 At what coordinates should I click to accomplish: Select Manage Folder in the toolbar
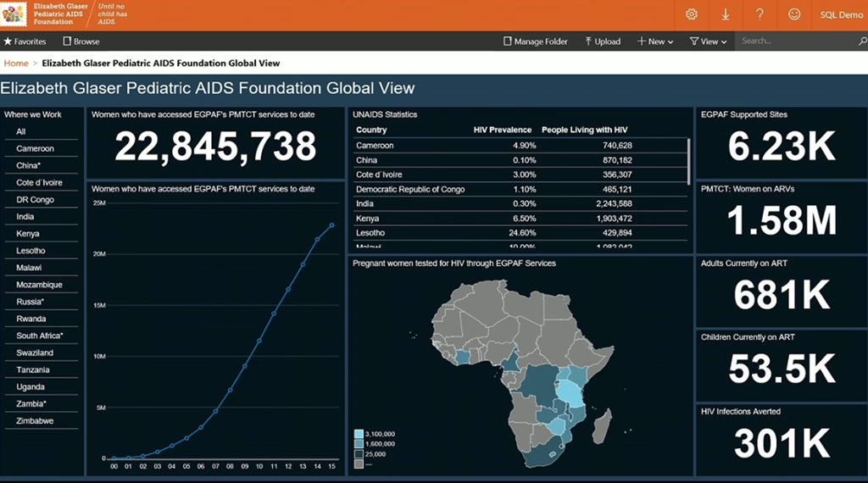[x=536, y=42]
